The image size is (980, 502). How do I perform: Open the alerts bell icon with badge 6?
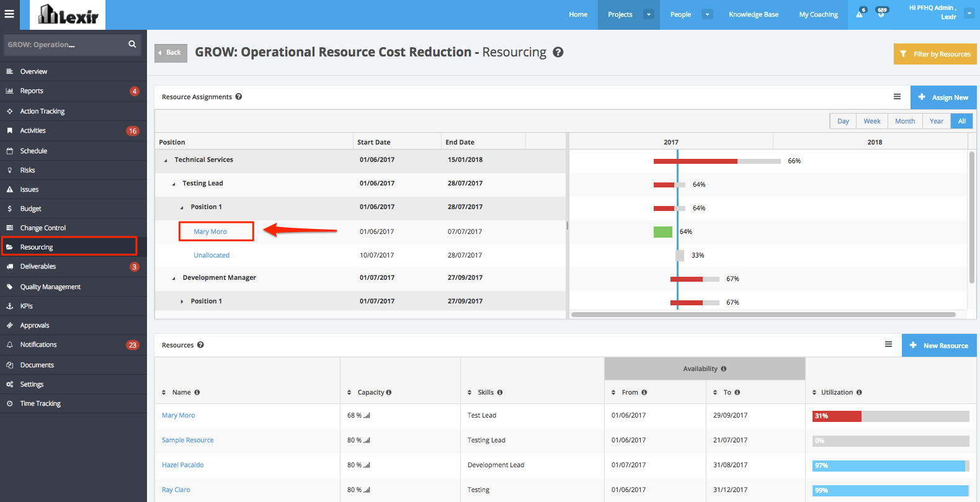pyautogui.click(x=860, y=14)
